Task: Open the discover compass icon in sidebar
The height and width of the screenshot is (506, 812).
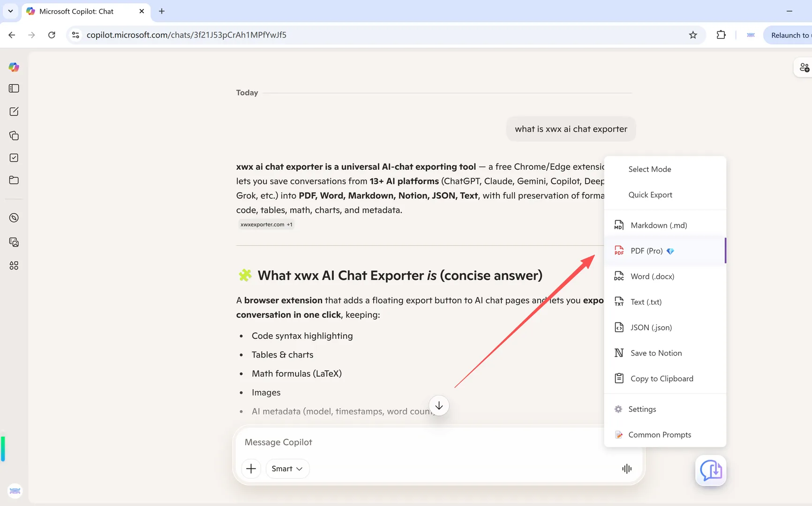Action: click(x=14, y=218)
